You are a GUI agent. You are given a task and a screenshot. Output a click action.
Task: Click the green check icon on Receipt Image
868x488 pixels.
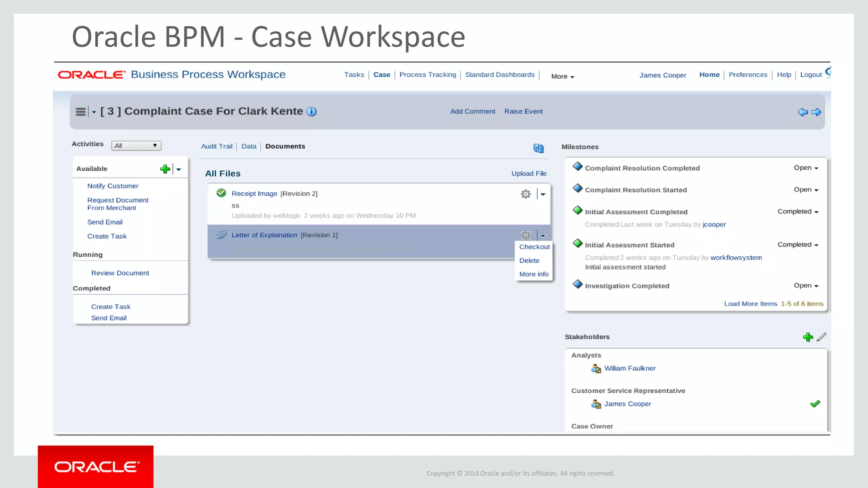coord(221,193)
